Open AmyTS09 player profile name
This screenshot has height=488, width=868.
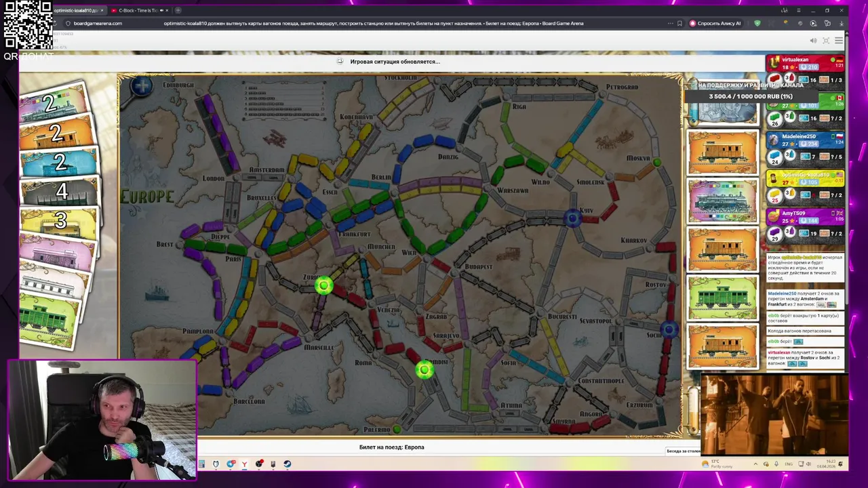[x=793, y=213]
